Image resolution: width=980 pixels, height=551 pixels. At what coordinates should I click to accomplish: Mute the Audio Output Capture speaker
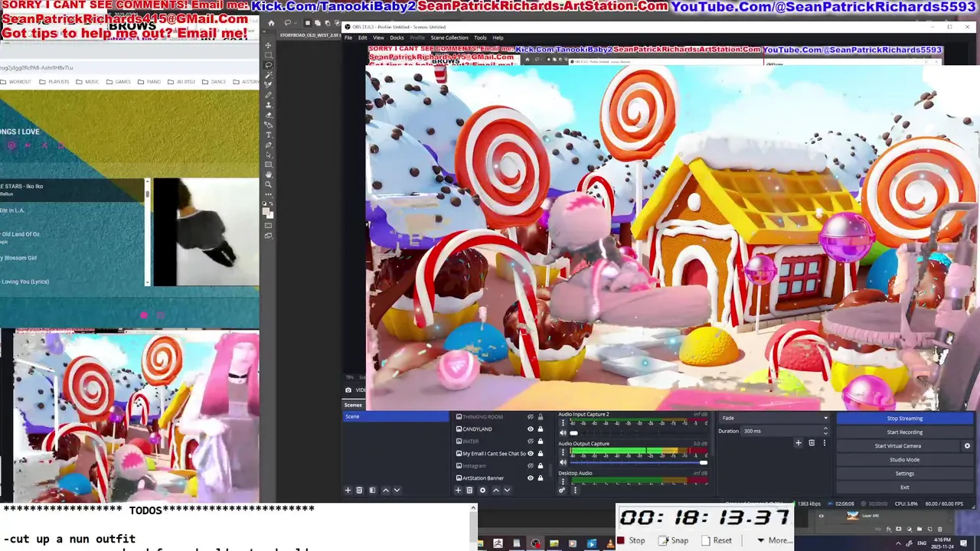click(563, 462)
